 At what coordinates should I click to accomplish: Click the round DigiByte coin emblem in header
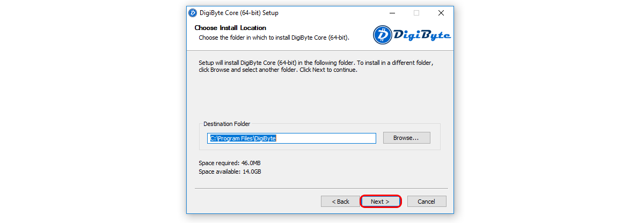(383, 34)
